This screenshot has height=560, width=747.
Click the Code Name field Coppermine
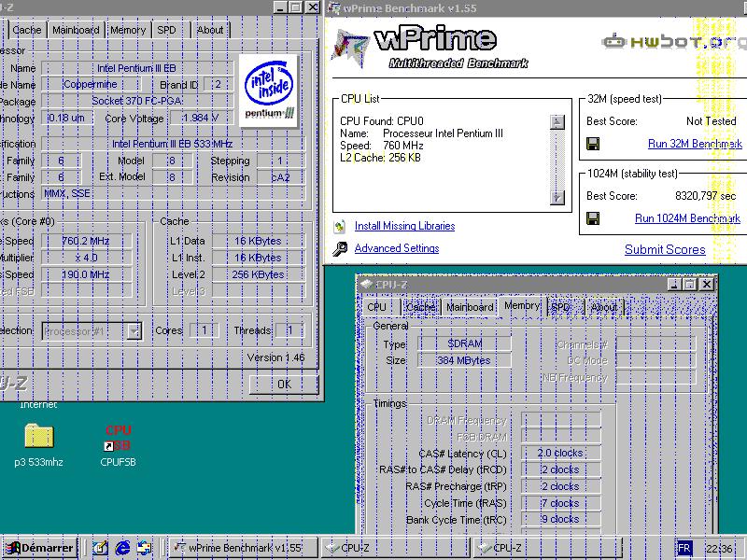[x=91, y=84]
